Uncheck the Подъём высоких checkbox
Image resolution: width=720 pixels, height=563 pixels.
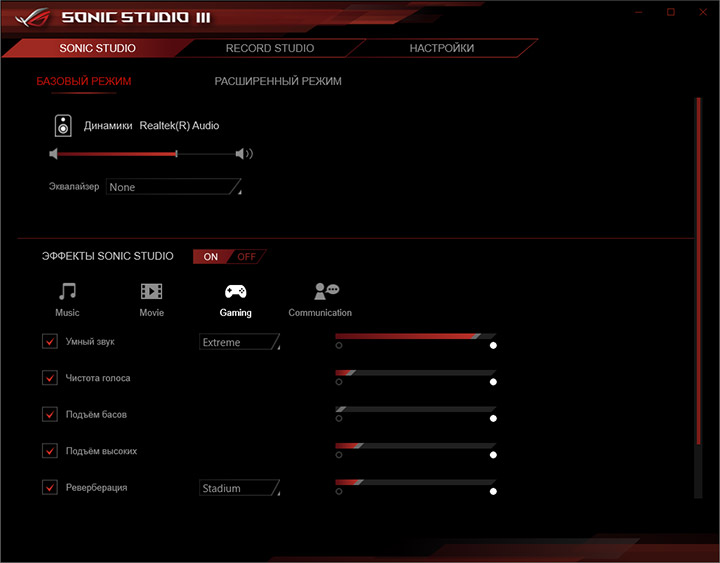(50, 451)
